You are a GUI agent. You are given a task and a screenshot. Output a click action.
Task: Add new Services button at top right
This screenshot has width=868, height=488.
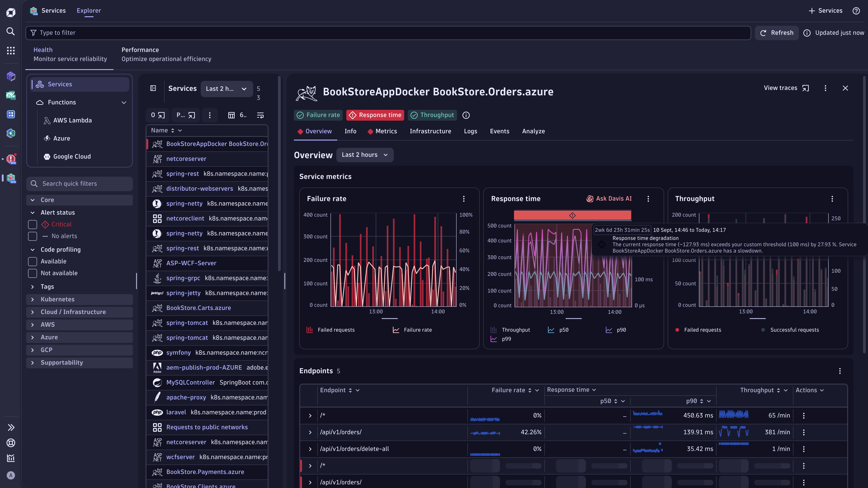(825, 11)
